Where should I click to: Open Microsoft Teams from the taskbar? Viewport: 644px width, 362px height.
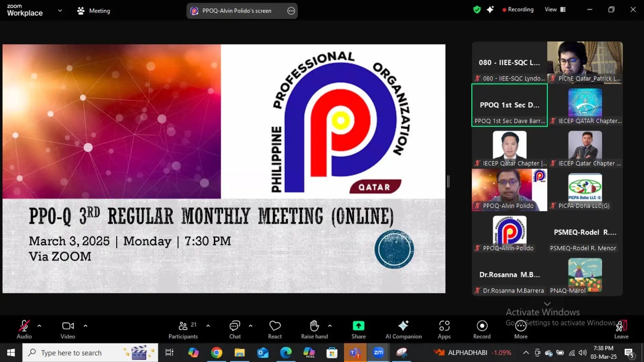[355, 353]
